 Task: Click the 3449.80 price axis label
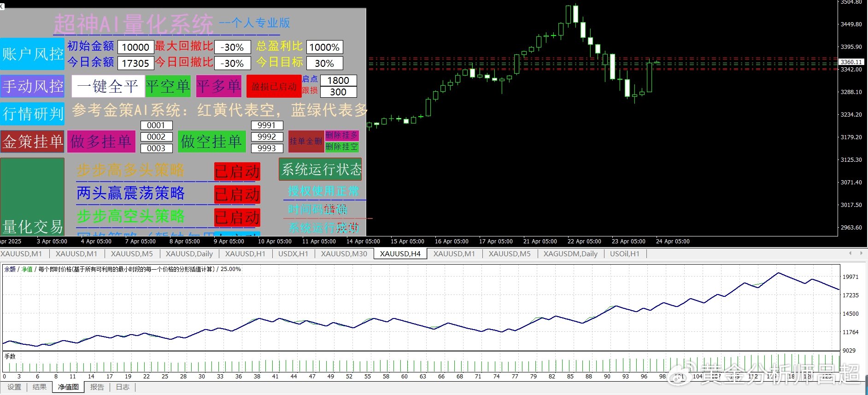point(851,24)
